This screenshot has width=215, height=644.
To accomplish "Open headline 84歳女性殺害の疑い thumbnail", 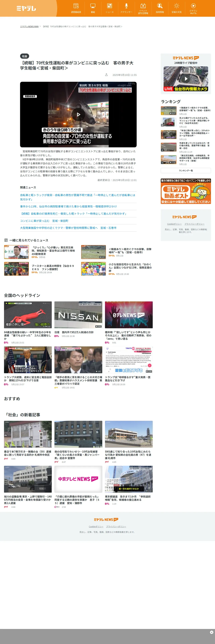I will 28,315.
